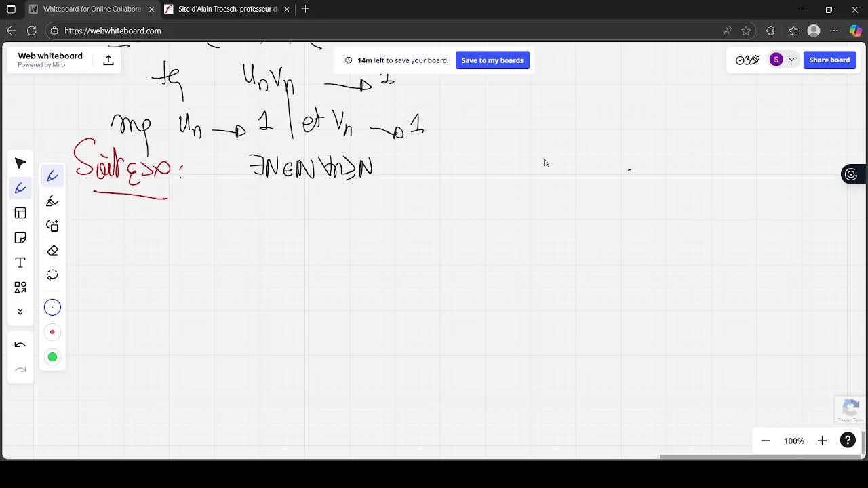Redo the last action
868x488 pixels.
20,369
